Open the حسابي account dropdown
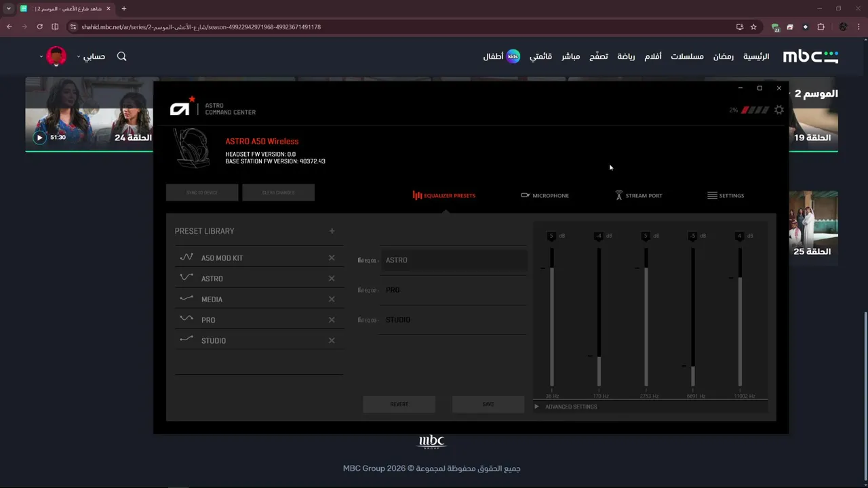The height and width of the screenshot is (488, 868). coord(91,56)
